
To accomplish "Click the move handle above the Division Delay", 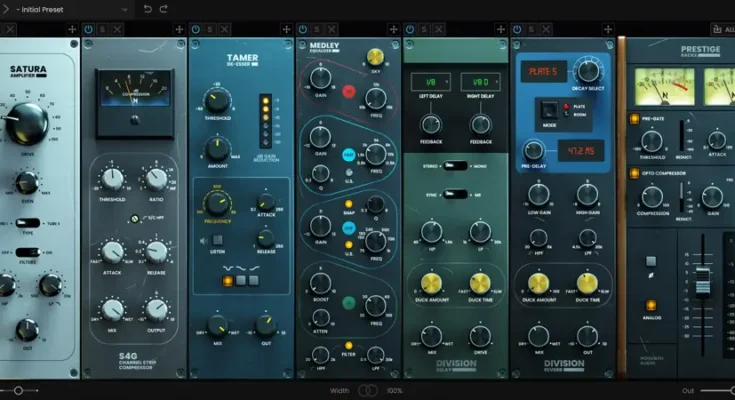I will click(503, 30).
